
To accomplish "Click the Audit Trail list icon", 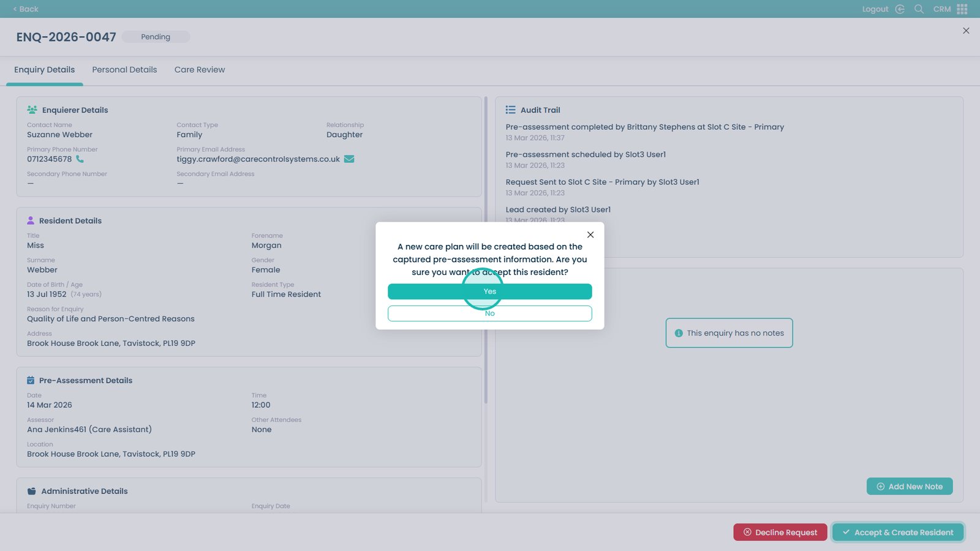I will click(510, 110).
